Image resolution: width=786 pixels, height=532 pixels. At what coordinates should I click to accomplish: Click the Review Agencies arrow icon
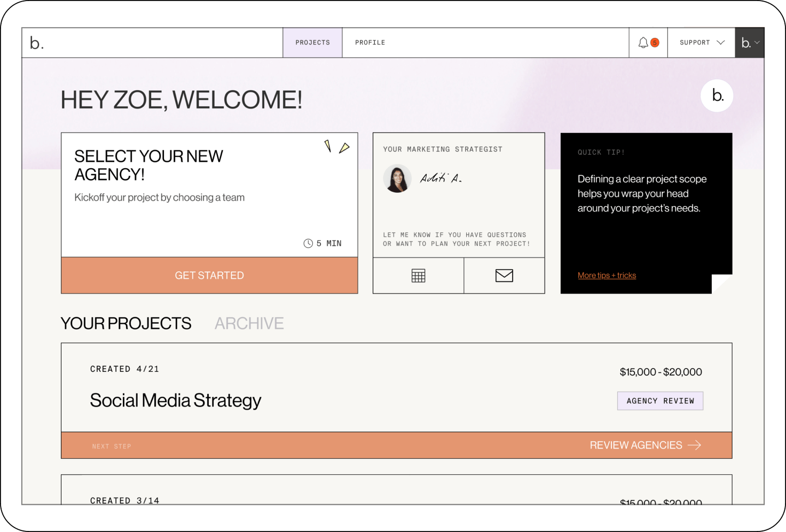coord(694,445)
